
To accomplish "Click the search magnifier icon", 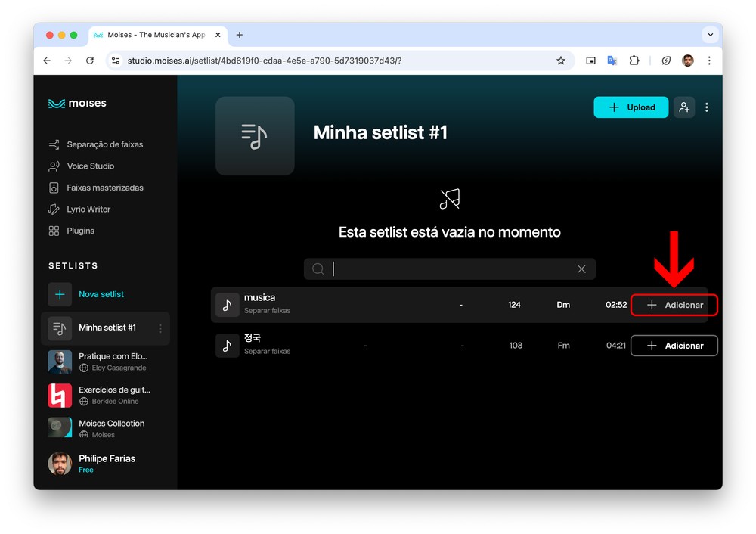I will pos(318,269).
